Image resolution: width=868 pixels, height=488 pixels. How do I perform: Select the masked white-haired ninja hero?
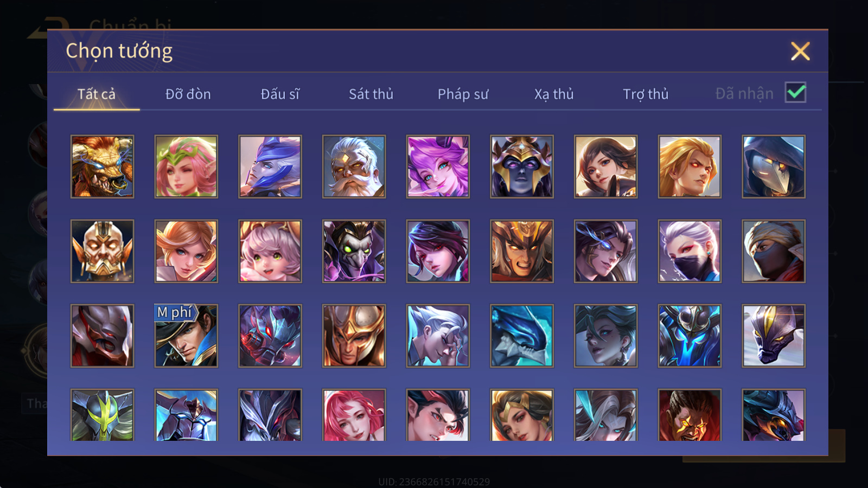pyautogui.click(x=690, y=251)
